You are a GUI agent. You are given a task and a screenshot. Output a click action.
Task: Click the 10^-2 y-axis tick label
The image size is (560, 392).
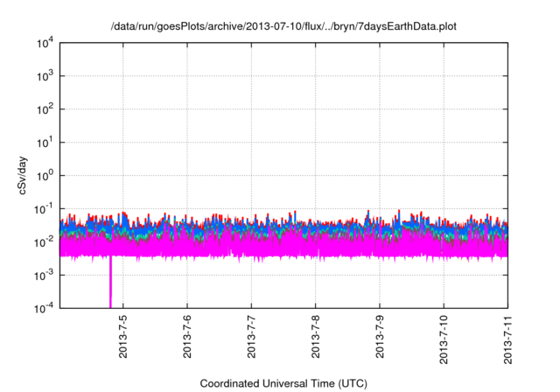[x=44, y=242]
